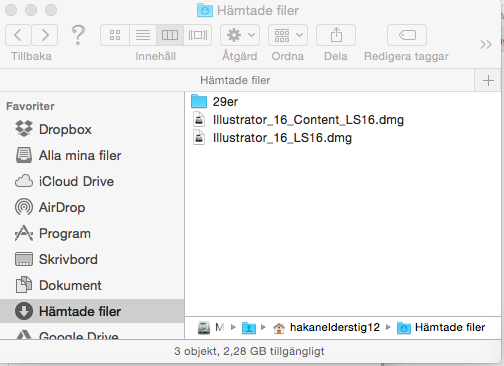Add a new tab with plus button
Image resolution: width=504 pixels, height=366 pixels.
tap(488, 80)
